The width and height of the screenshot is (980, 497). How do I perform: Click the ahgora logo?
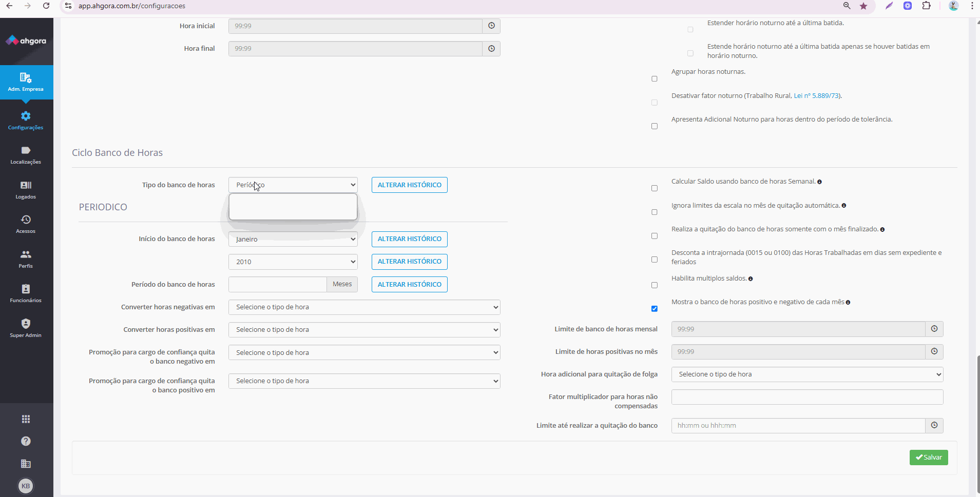coord(26,41)
